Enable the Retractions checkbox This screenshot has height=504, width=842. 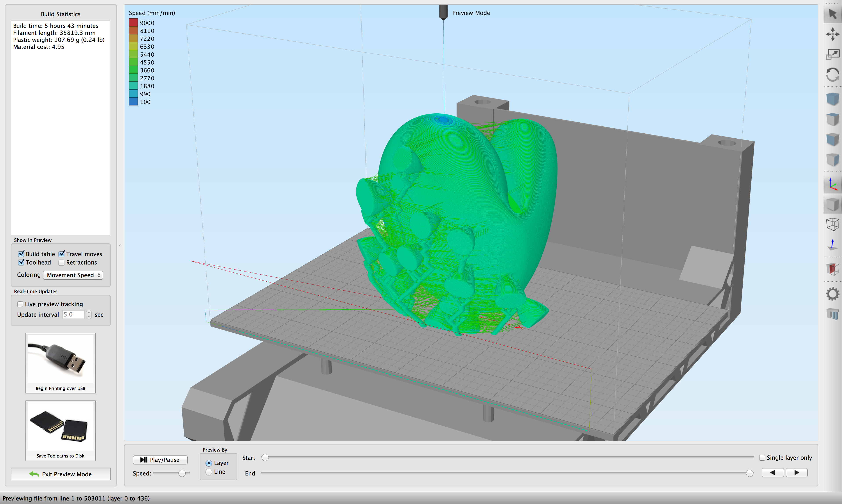(61, 262)
